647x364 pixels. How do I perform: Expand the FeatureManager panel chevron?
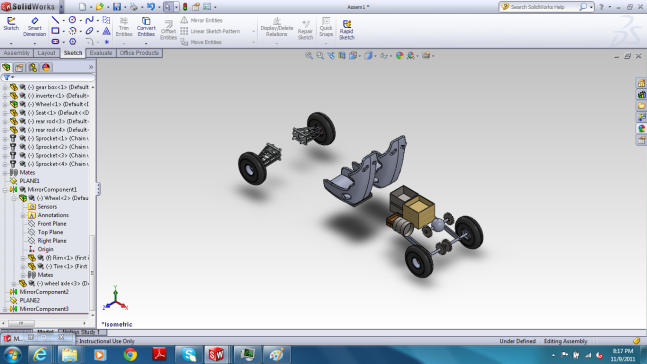pos(91,67)
